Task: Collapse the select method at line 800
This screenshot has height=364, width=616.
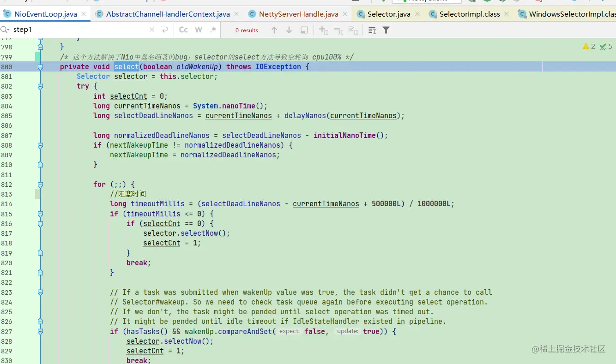Action: click(x=40, y=67)
